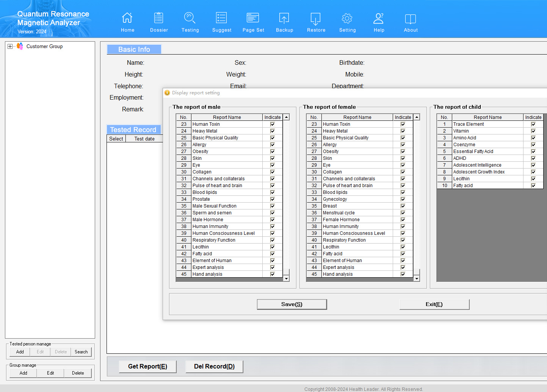Click the Exit(E) button

tap(434, 304)
